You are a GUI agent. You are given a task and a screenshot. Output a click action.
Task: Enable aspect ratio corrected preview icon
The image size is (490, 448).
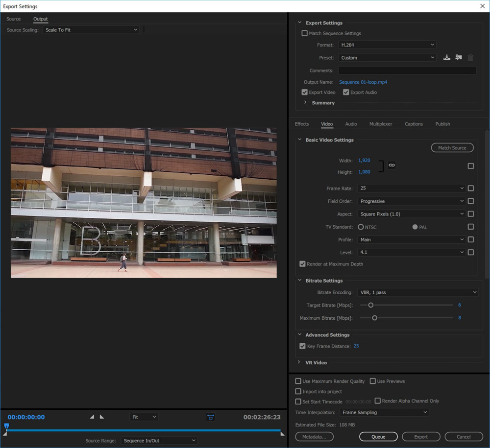[x=210, y=417]
